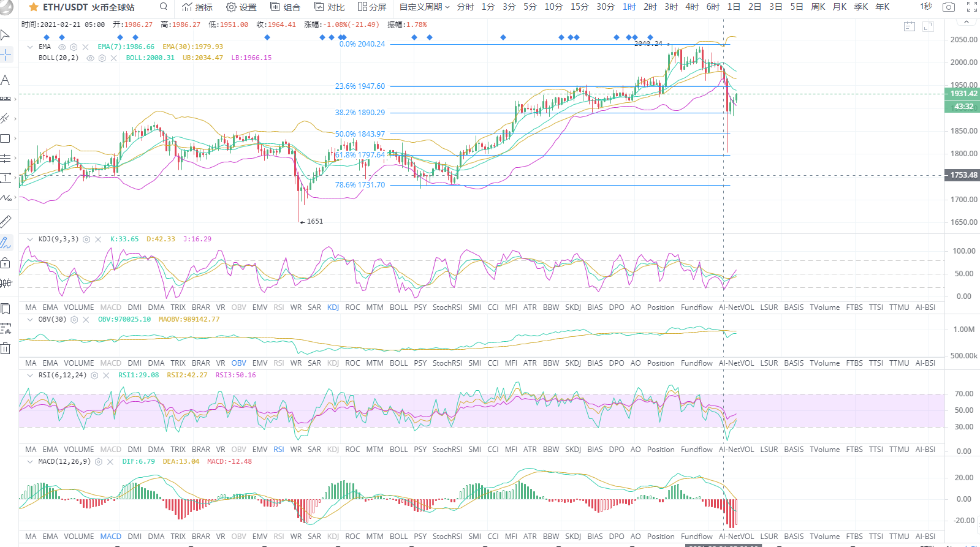Close the KDJ(9,3,3) panel
This screenshot has height=547, width=980.
[x=98, y=240]
